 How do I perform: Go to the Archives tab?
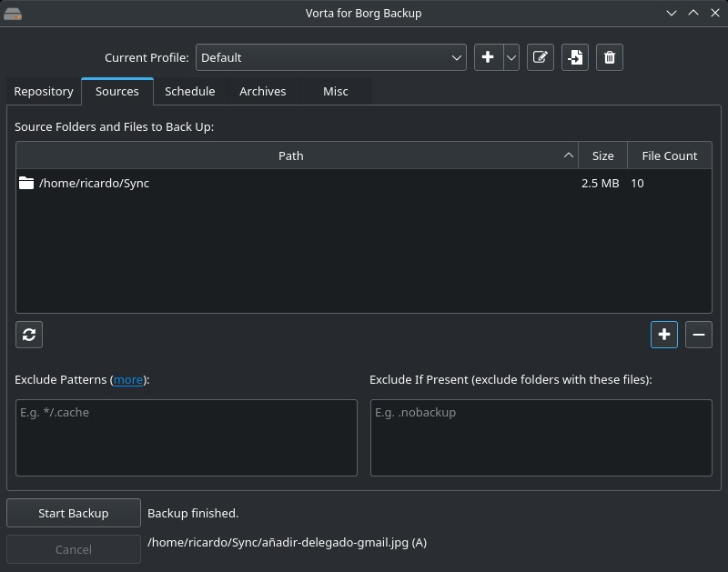(x=263, y=91)
